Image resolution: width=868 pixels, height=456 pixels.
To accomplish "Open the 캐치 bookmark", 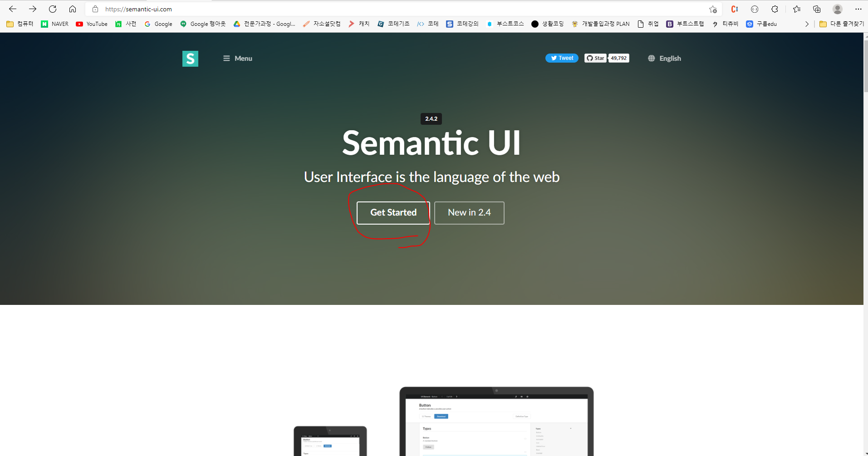I will click(359, 24).
